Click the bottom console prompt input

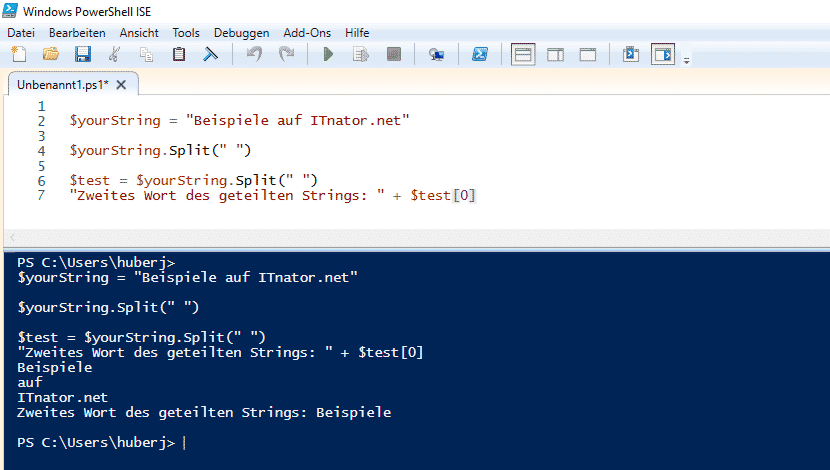pos(185,442)
